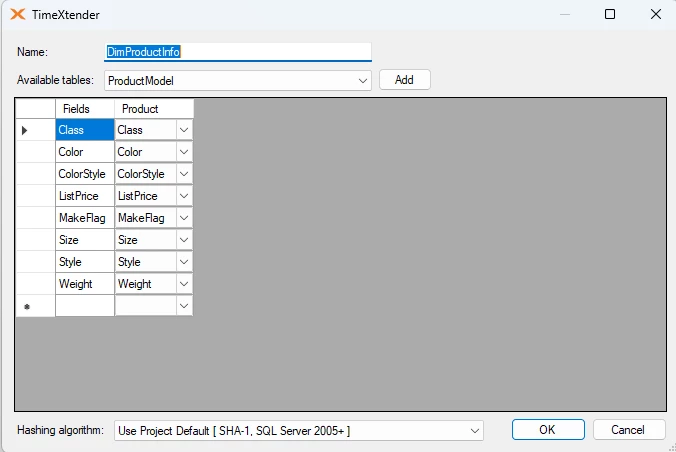Open the Size product mapping dropdown

click(x=184, y=240)
